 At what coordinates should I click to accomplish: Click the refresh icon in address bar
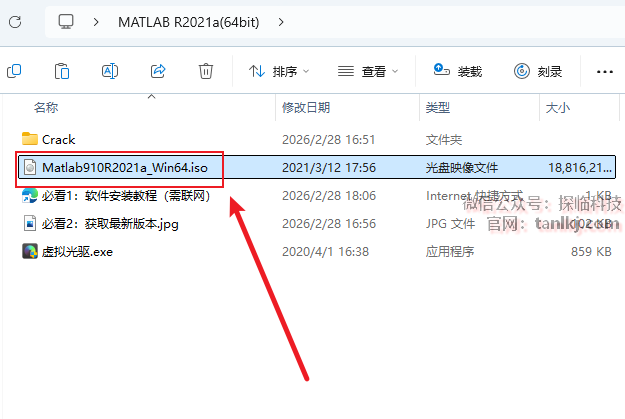15,22
